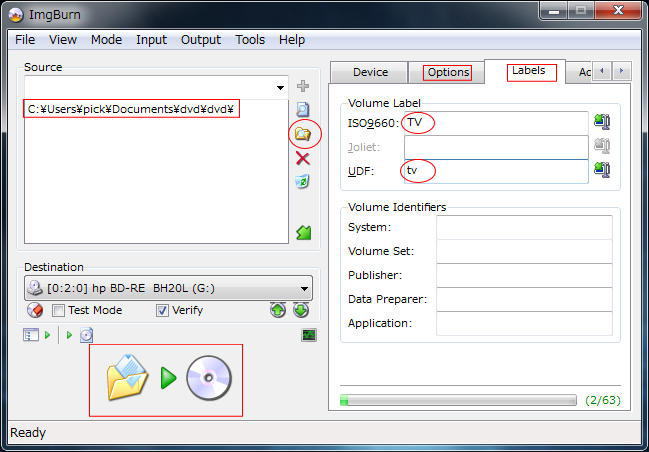Click the recycle-bin clear-list icon

coord(303,181)
